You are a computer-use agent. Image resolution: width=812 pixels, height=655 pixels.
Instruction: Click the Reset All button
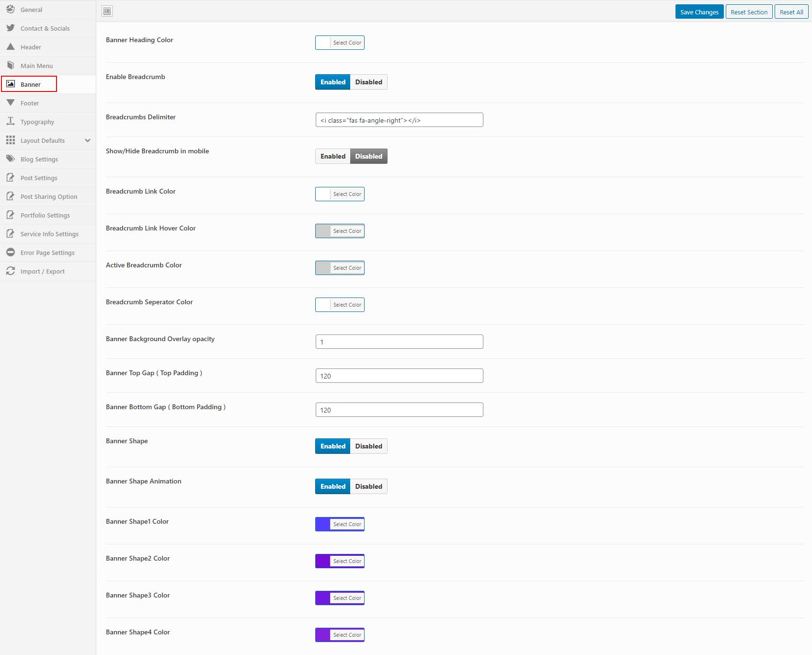(791, 11)
